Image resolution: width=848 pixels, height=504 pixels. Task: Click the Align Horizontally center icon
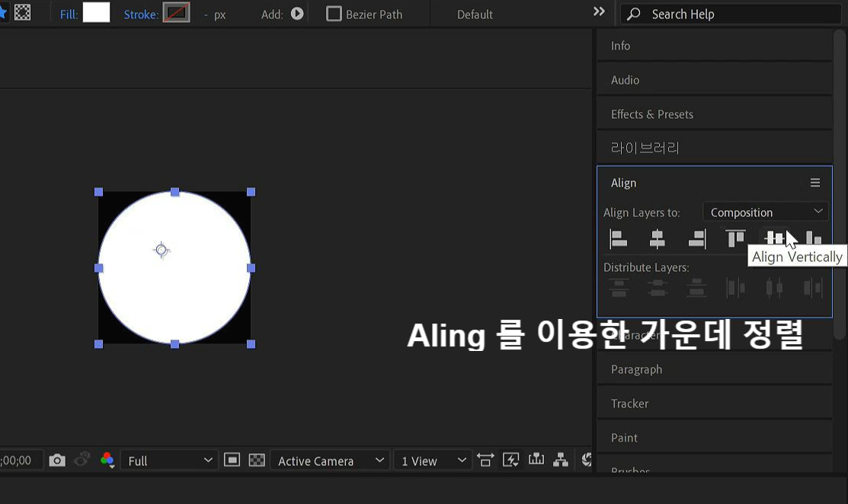click(657, 238)
